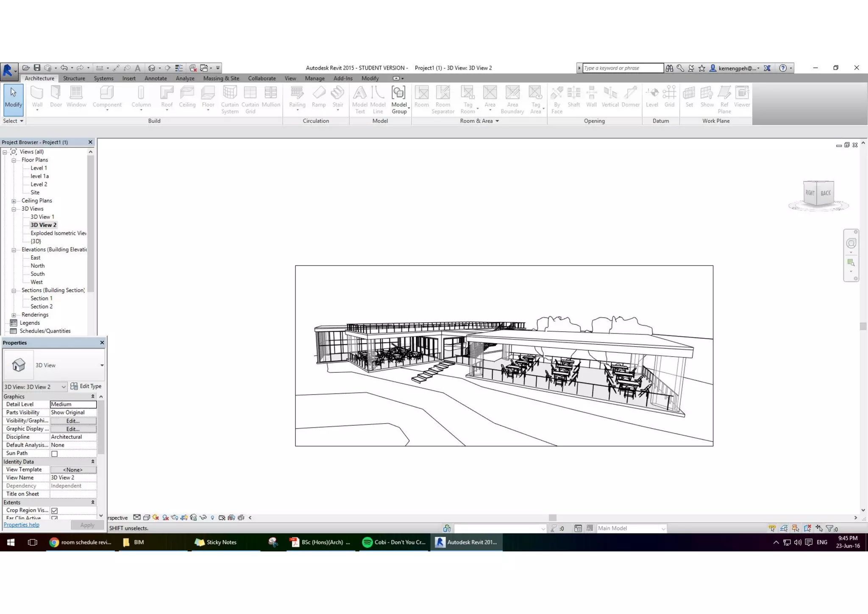Open the 3D View type selector dropdown
The image size is (868, 614).
point(102,365)
